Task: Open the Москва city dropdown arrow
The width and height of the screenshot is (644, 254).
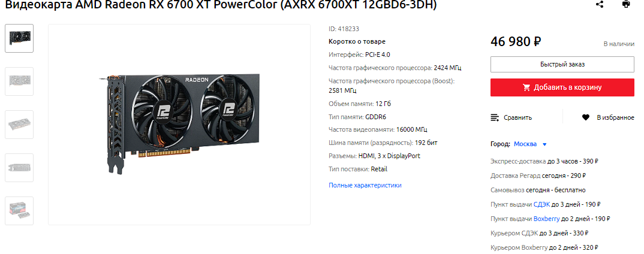Action: click(544, 144)
